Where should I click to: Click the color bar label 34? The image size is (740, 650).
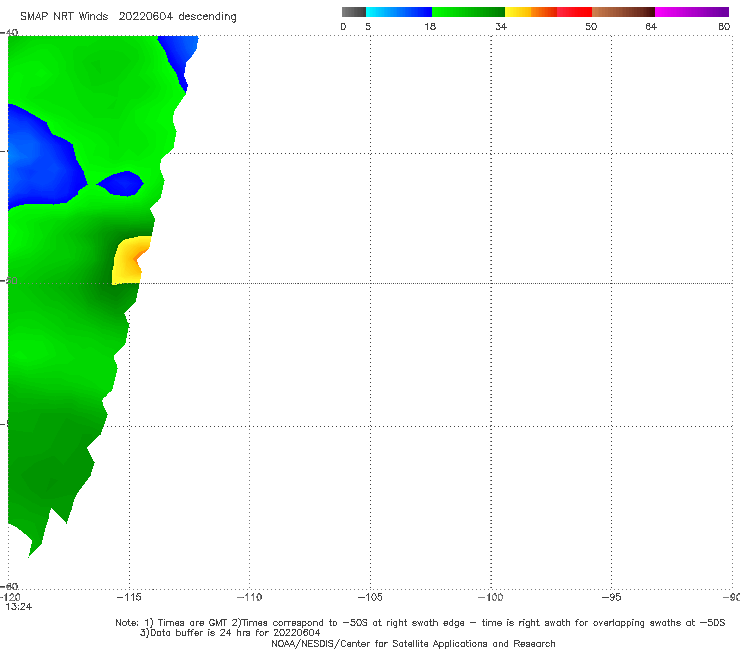coord(501,26)
